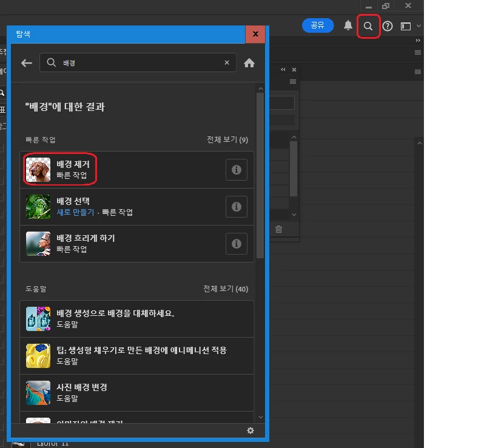Go to the discover home icon

249,63
